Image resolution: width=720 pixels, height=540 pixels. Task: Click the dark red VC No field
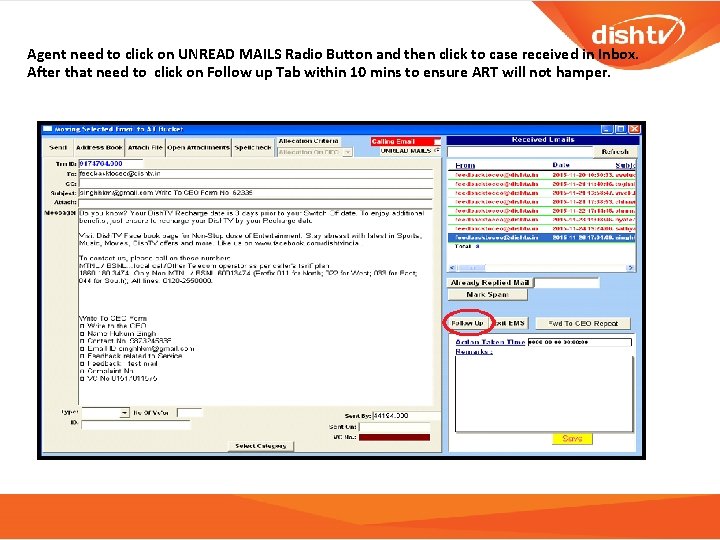pos(394,437)
